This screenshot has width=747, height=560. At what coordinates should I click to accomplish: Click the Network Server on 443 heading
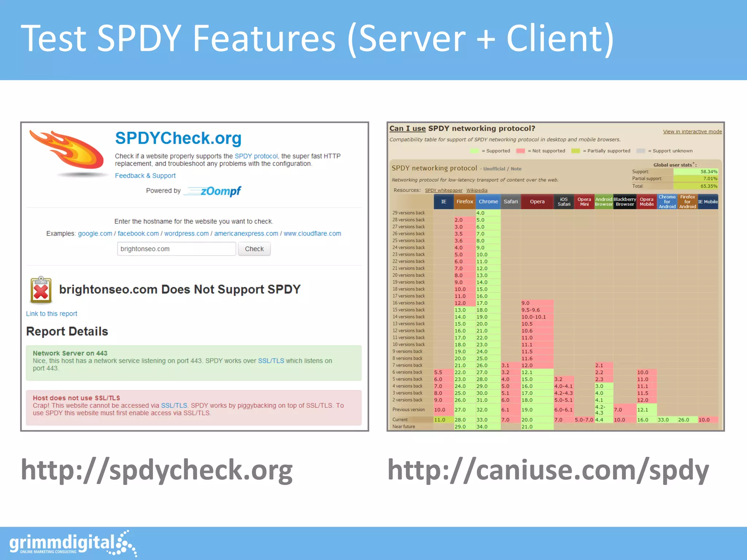coord(70,353)
